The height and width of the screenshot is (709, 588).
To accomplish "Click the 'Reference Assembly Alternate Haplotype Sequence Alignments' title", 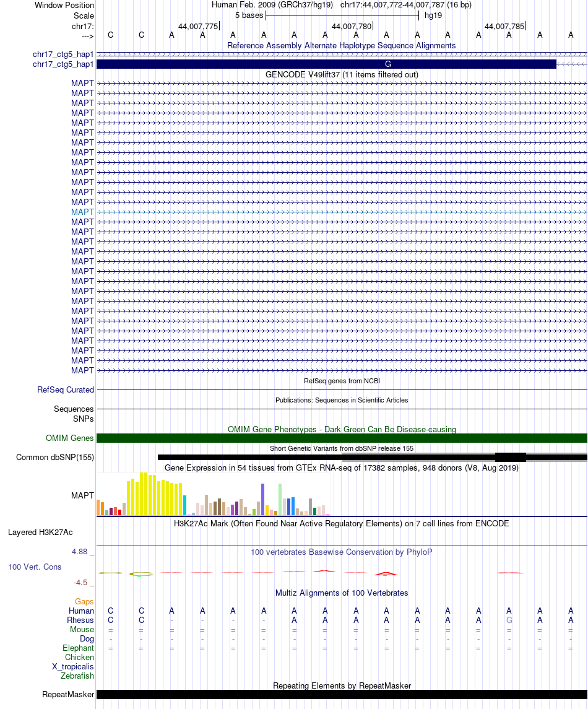I will click(341, 46).
